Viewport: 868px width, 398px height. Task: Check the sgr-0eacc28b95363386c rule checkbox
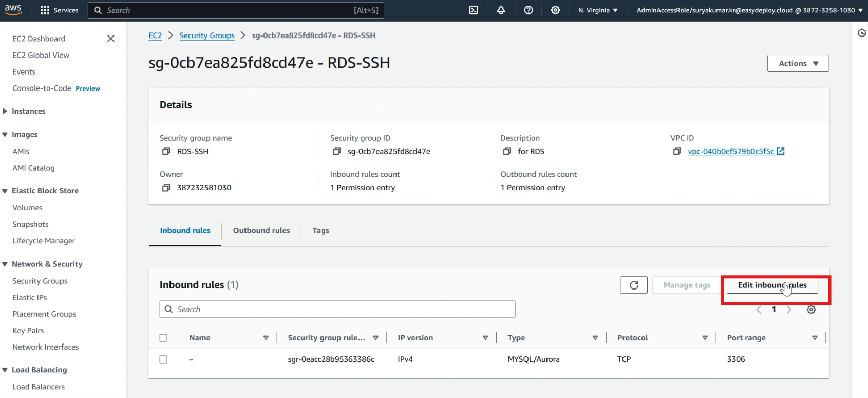click(x=163, y=359)
